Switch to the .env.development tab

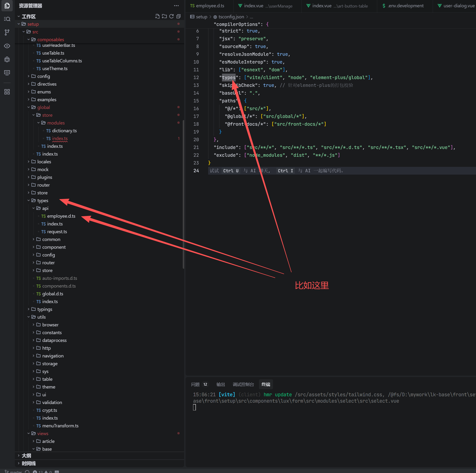(x=405, y=6)
